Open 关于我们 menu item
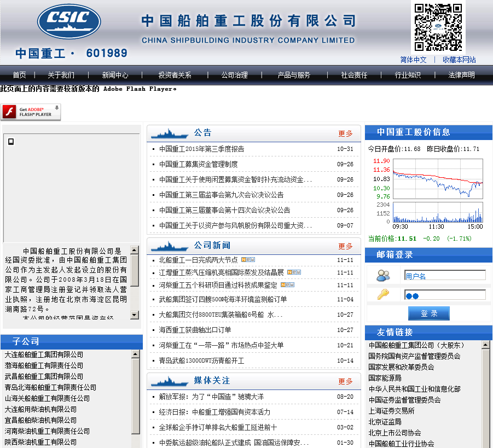The image size is (493, 448). point(61,75)
